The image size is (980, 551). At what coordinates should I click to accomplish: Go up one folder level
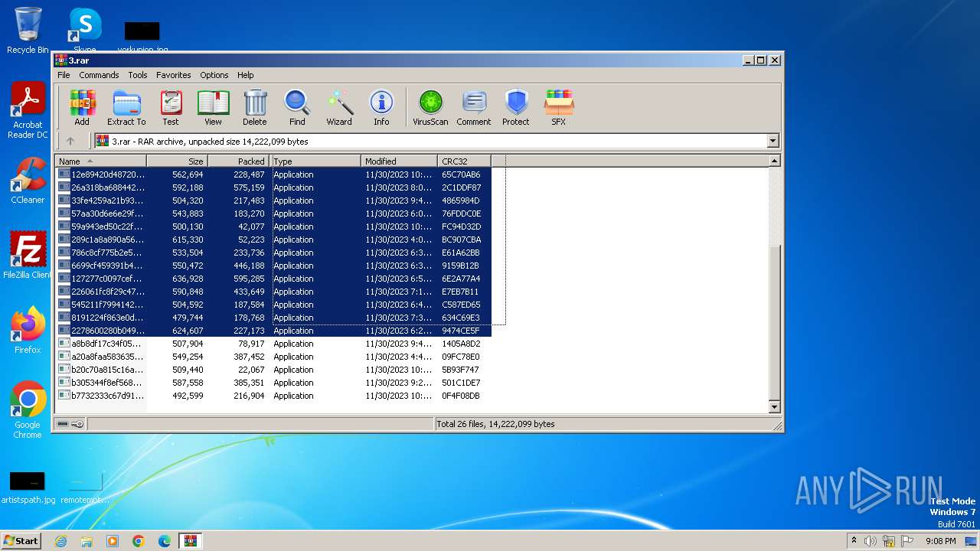point(70,141)
